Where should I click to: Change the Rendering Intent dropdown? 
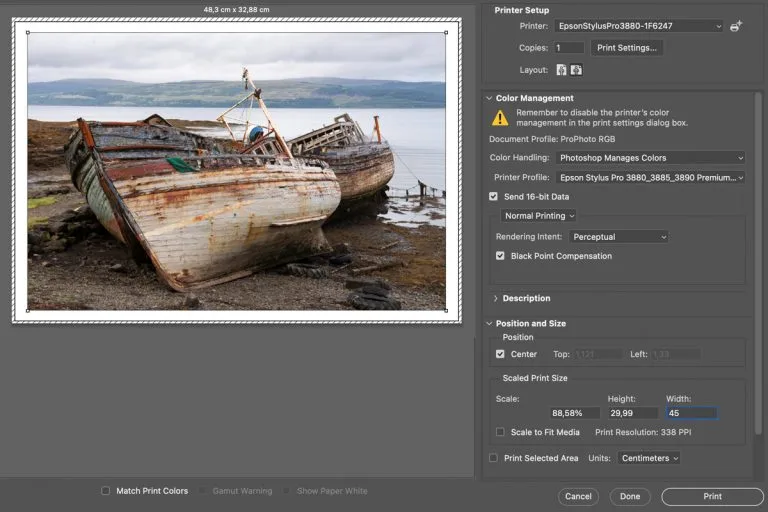(618, 237)
